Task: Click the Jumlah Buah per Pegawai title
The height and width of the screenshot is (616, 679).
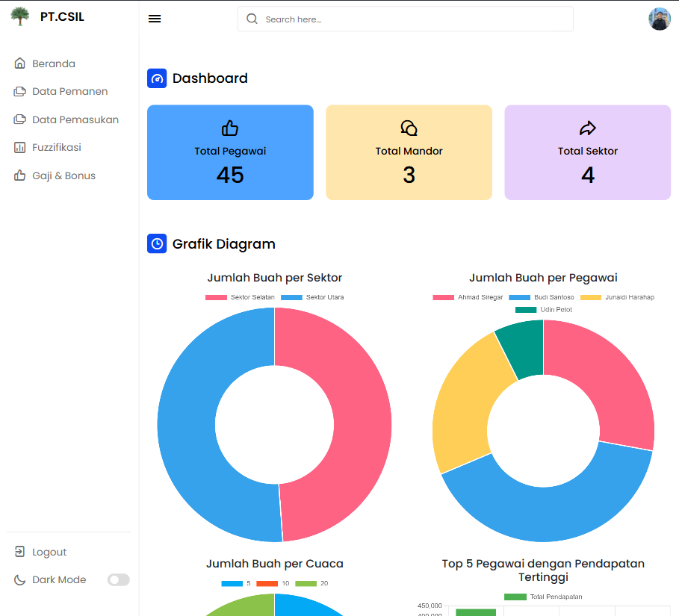Action: click(x=544, y=278)
